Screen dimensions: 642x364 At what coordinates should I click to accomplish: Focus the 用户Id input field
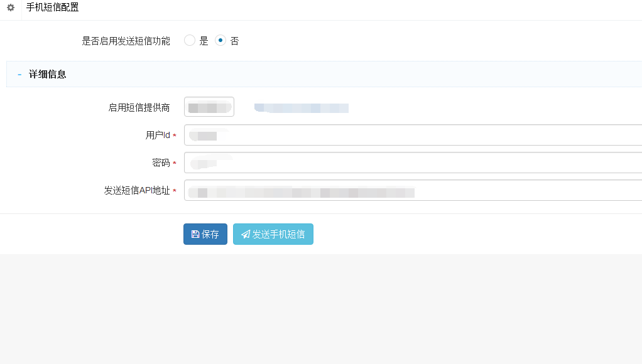[412, 135]
